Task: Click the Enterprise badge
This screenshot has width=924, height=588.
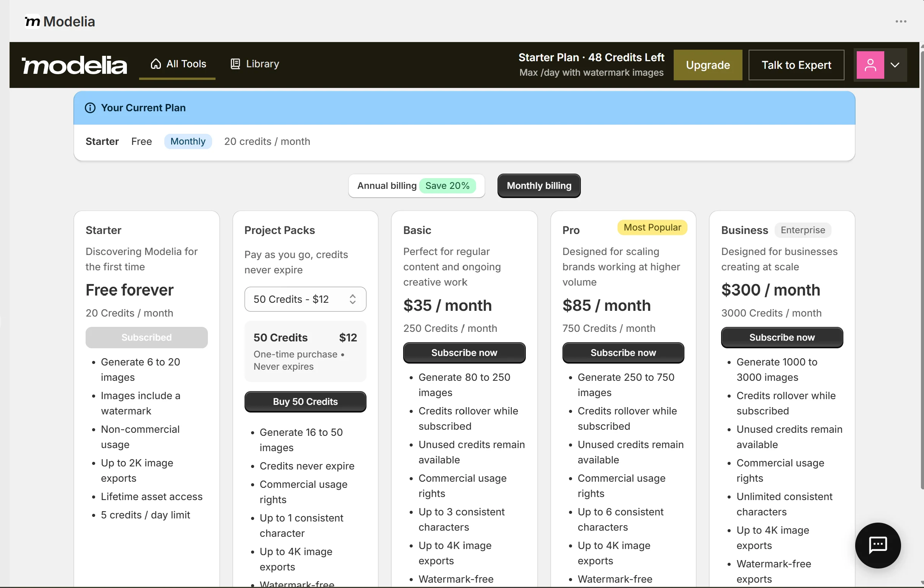Action: pos(803,230)
